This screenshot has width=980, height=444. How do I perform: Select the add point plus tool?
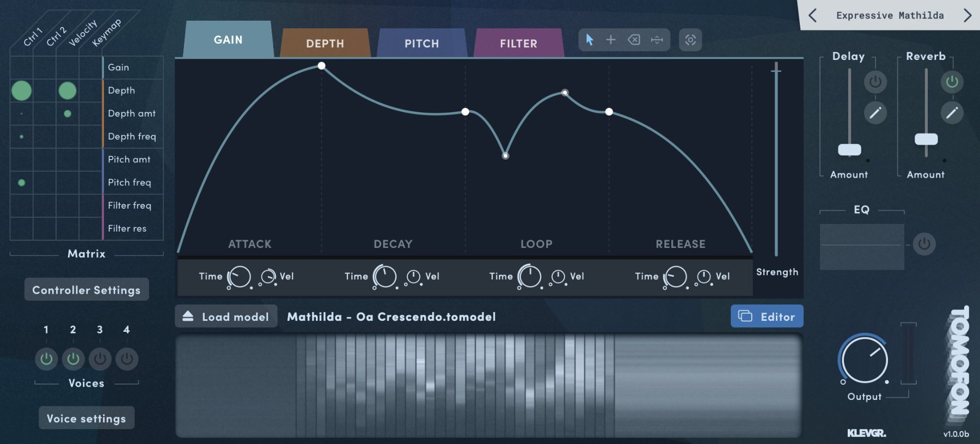click(611, 40)
